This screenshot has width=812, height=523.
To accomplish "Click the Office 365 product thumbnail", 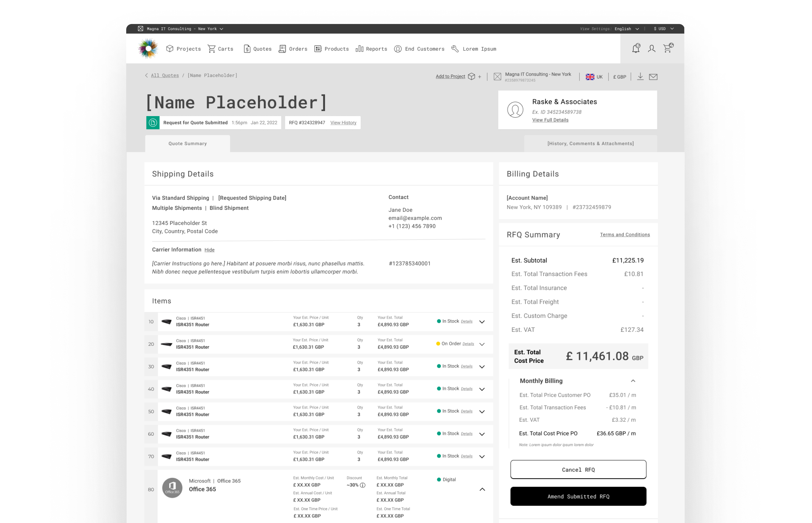I will (172, 488).
